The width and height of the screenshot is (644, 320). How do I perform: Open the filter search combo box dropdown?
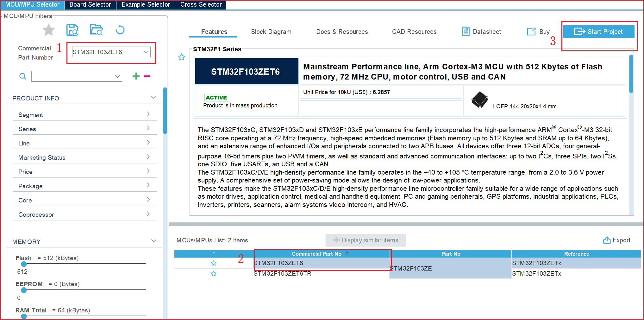117,76
